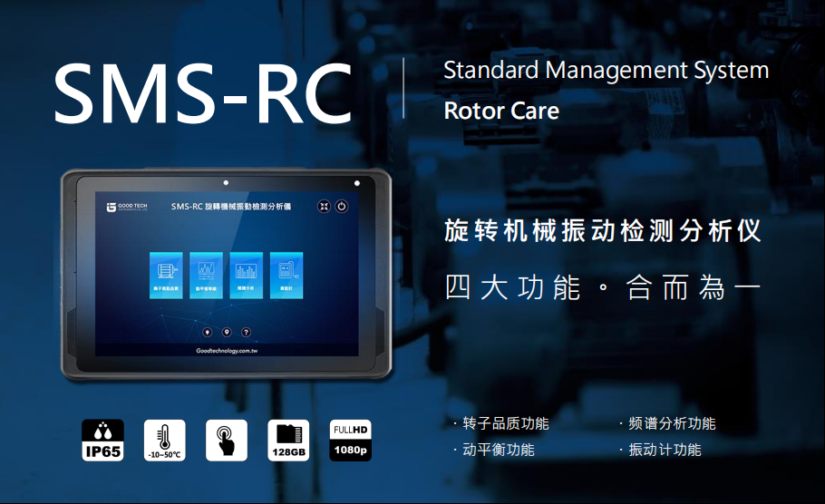Image resolution: width=825 pixels, height=504 pixels.
Task: Open the vibration meter tile
Action: point(286,276)
